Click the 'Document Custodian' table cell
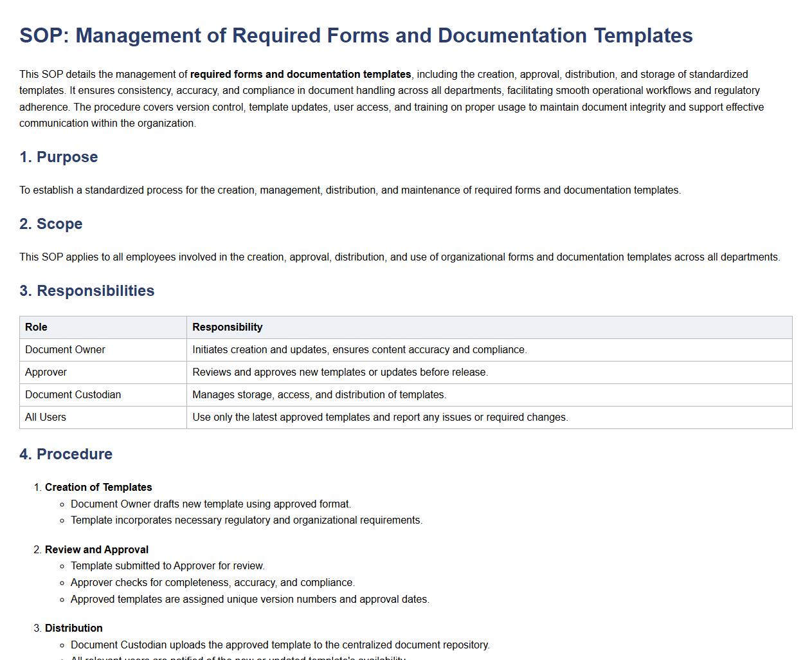 pyautogui.click(x=73, y=395)
